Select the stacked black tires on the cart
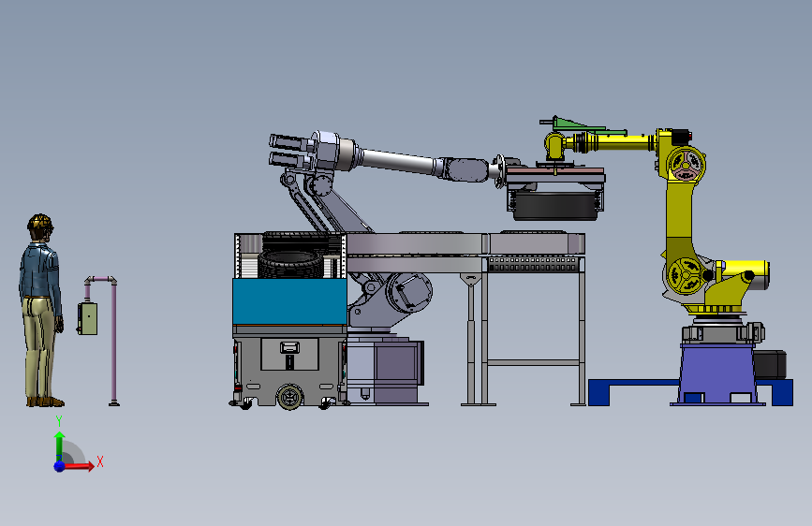Viewport: 812px width, 526px height. click(x=293, y=255)
